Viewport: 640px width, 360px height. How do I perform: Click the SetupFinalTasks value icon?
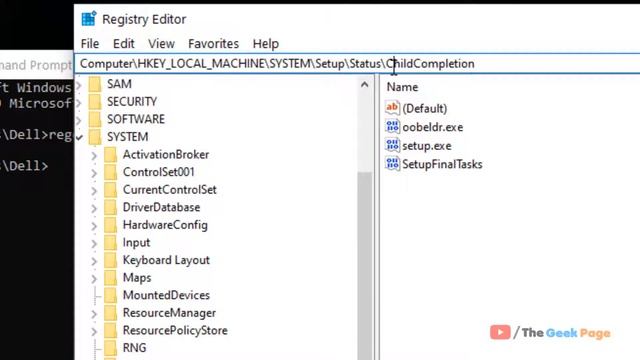392,164
